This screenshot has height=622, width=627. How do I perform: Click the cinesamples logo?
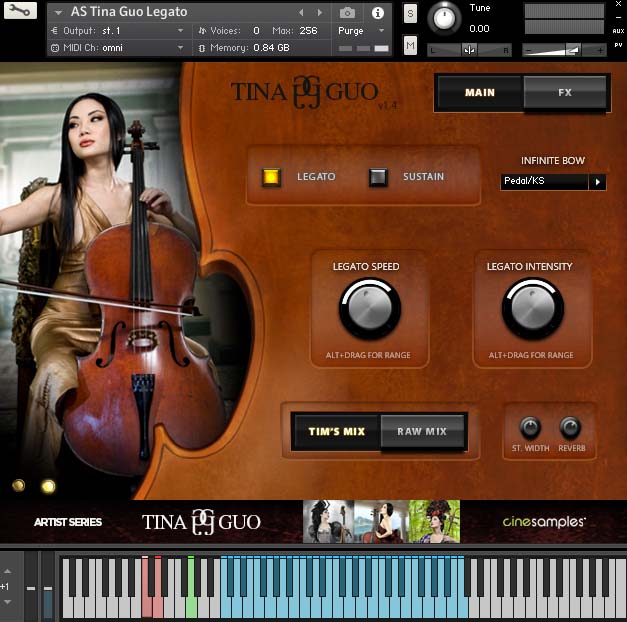[x=544, y=521]
